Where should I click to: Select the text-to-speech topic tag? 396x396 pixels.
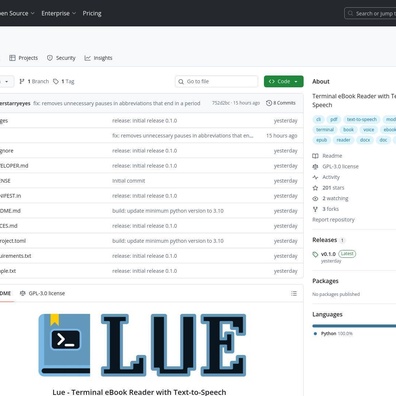tap(362, 119)
